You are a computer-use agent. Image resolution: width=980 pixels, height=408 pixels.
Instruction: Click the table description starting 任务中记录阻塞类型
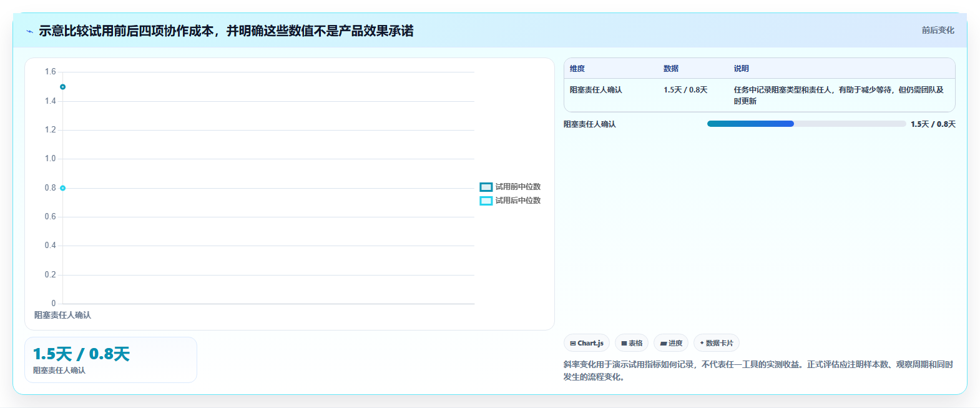click(x=839, y=96)
